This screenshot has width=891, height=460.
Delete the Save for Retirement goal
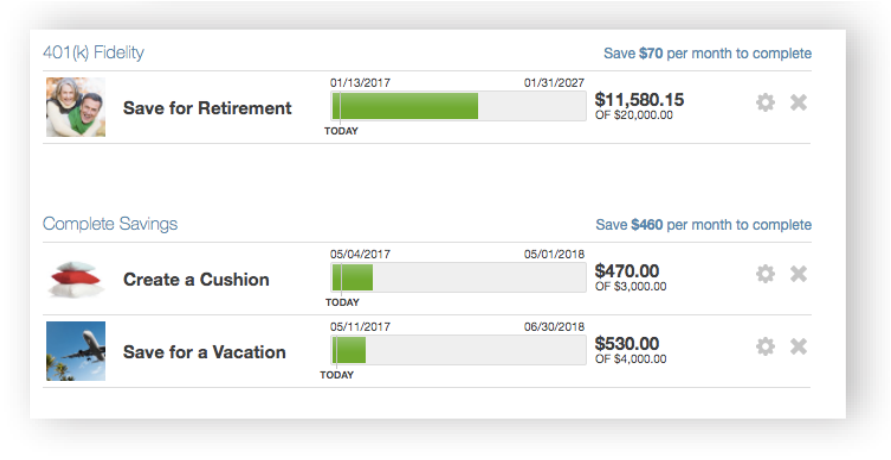pyautogui.click(x=798, y=102)
